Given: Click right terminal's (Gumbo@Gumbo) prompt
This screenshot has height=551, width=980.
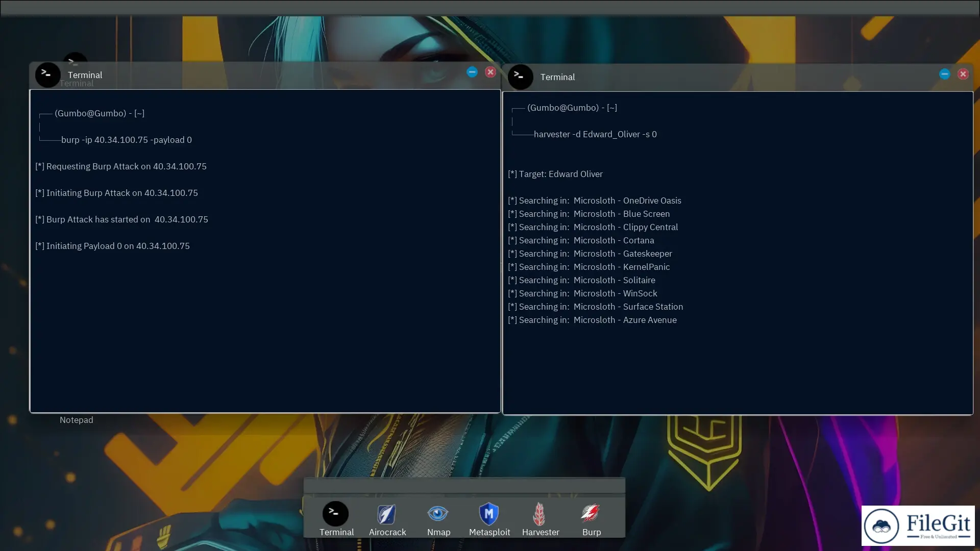Looking at the screenshot, I should (572, 108).
